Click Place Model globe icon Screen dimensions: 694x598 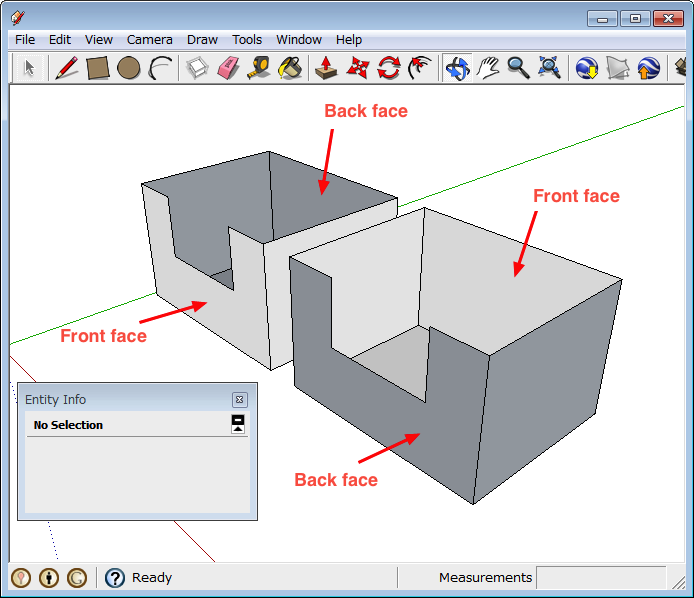point(648,68)
